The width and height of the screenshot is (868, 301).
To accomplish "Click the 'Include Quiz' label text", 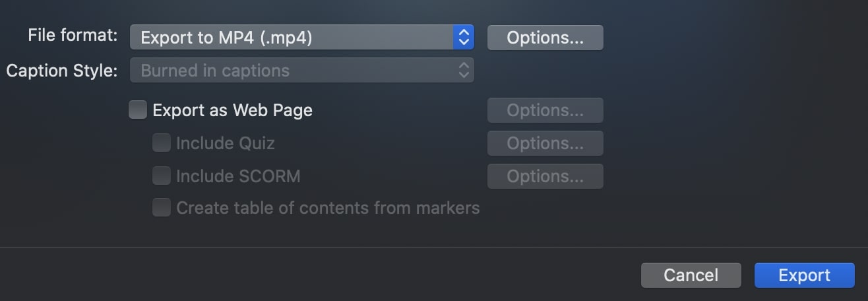I will point(225,143).
